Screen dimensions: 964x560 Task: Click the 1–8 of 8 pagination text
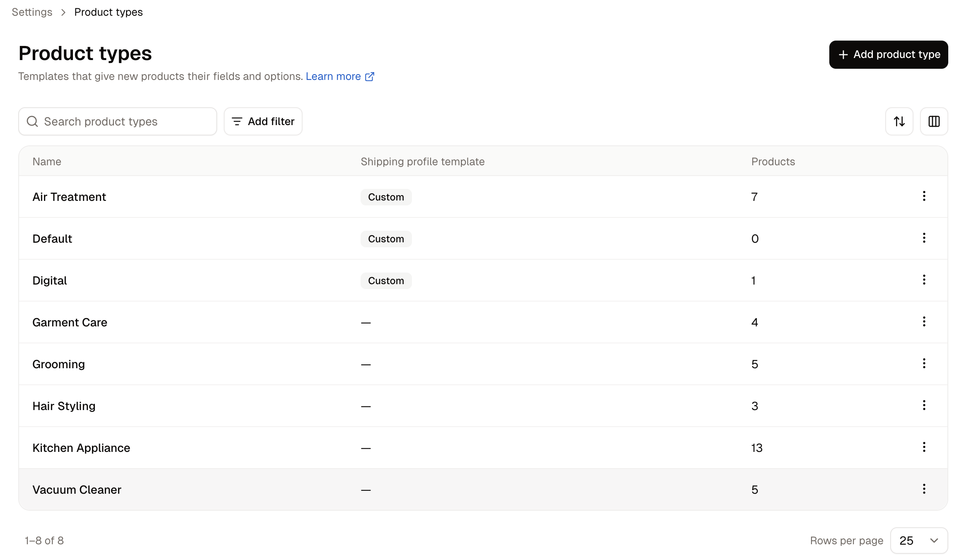tap(44, 541)
